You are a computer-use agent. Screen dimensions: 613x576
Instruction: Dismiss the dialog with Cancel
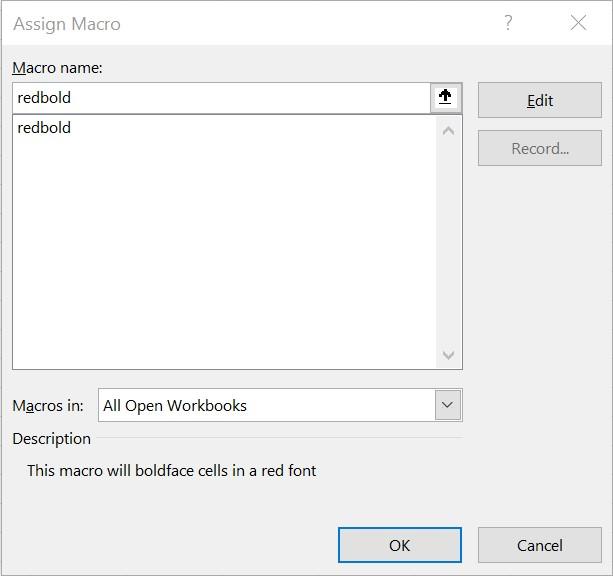(540, 545)
